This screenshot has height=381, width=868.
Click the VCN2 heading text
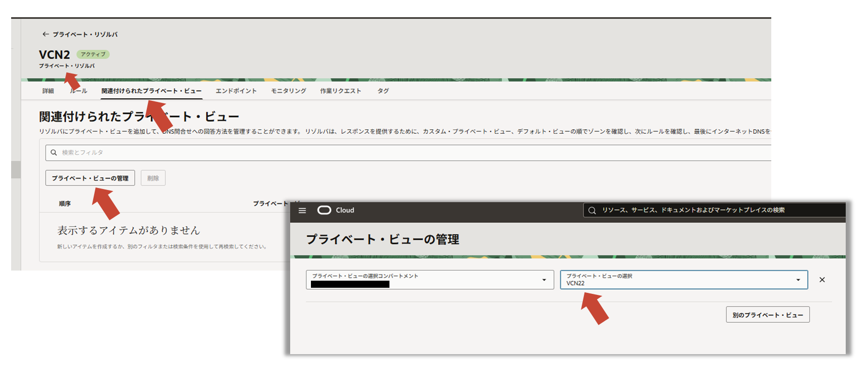pos(54,55)
